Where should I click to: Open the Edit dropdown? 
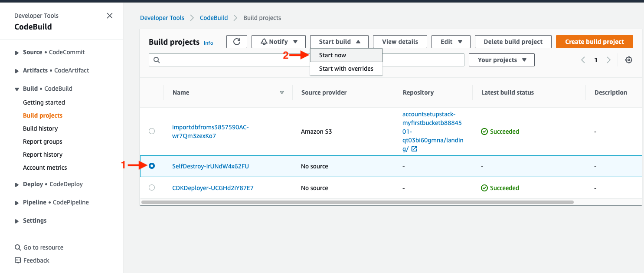click(x=451, y=42)
